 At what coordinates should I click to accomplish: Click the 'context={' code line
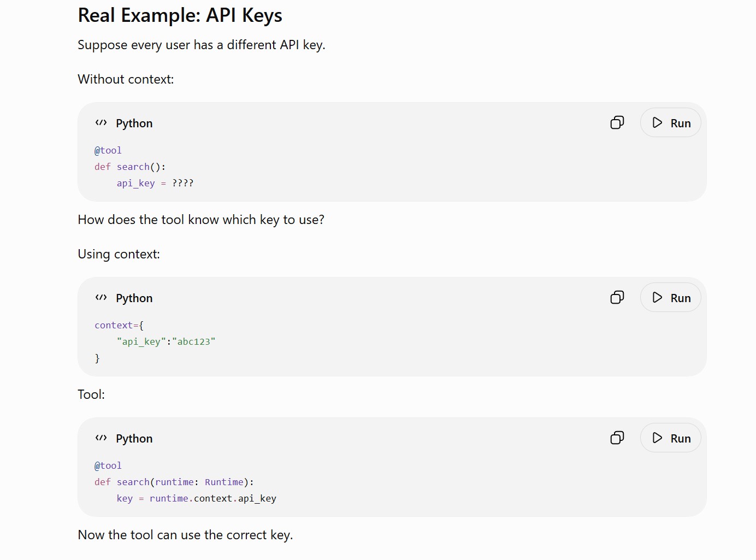tap(119, 325)
